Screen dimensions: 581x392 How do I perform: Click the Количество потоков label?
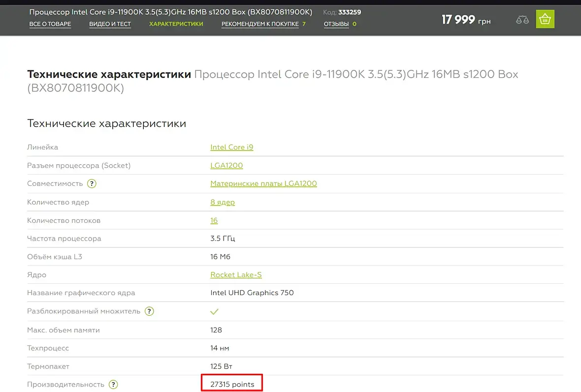click(64, 220)
